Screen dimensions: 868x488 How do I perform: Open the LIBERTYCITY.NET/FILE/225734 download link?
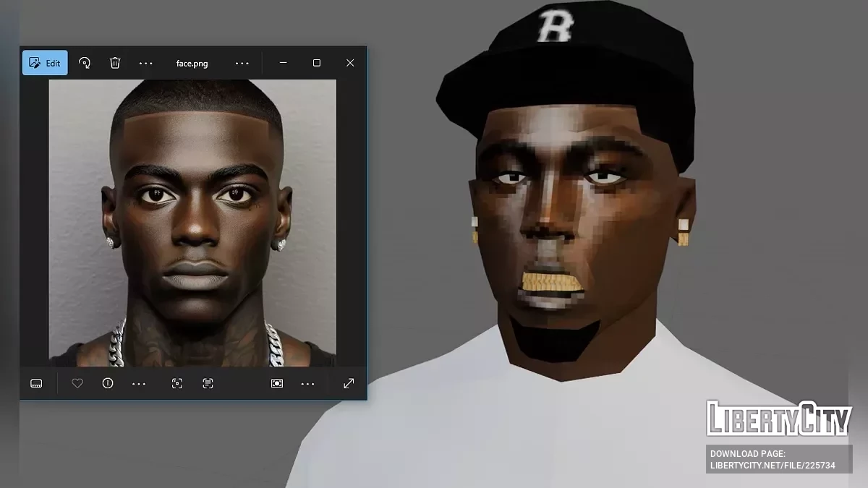tap(773, 465)
